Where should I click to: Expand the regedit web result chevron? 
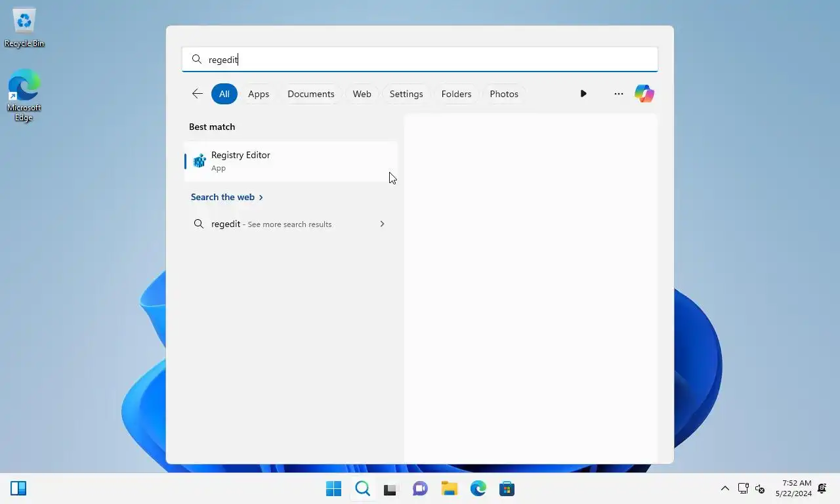point(382,224)
